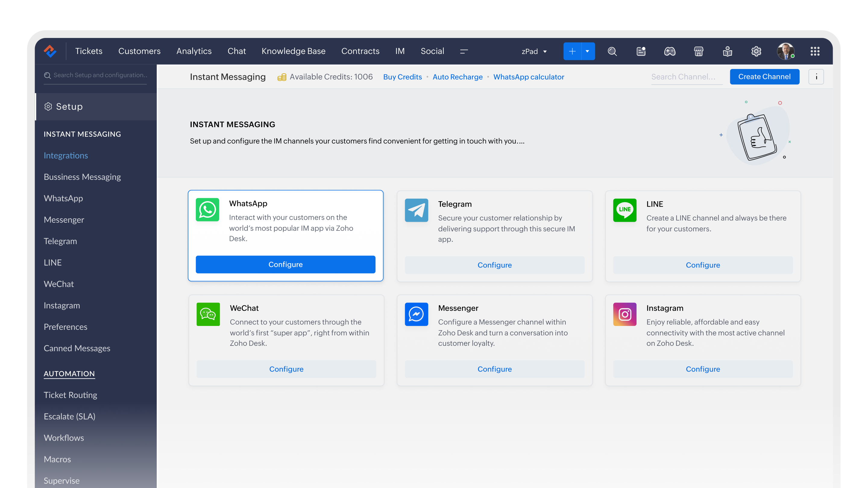868x488 pixels.
Task: Open the zPad department dropdown
Action: click(x=534, y=51)
